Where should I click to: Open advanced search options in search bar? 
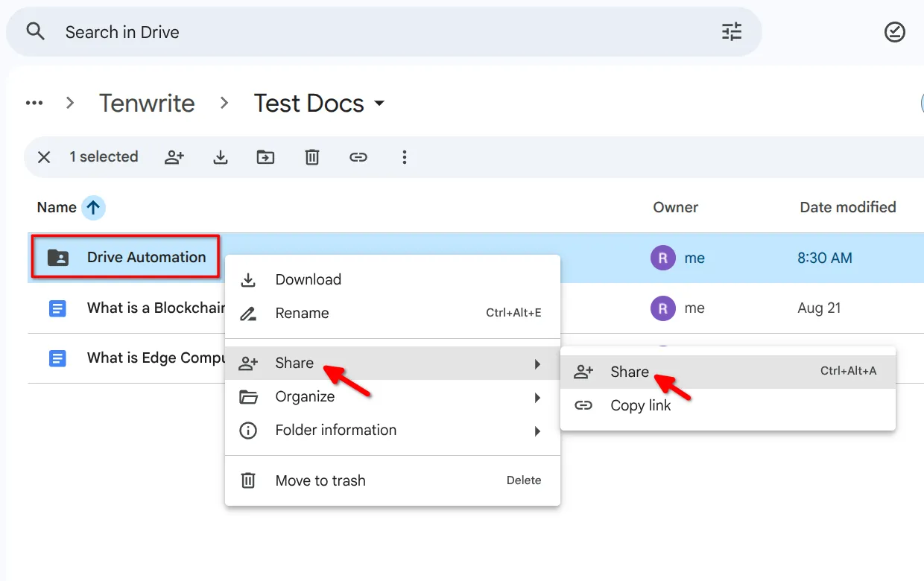[731, 31]
